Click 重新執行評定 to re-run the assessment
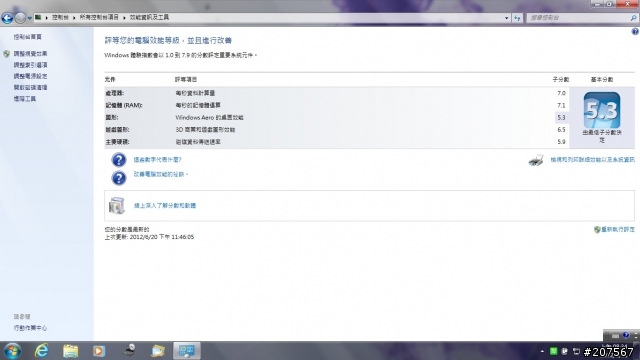Viewport: 640px width, 360px height. (618, 230)
